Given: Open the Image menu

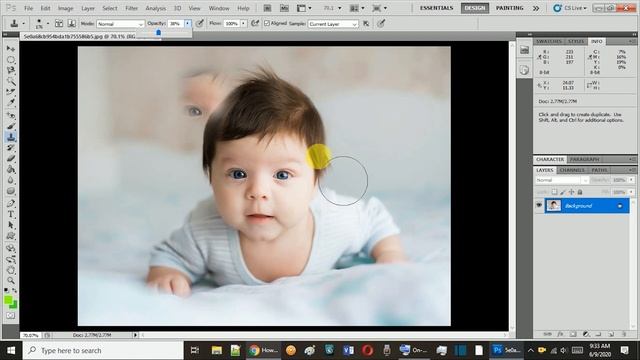Looking at the screenshot, I should 65,8.
